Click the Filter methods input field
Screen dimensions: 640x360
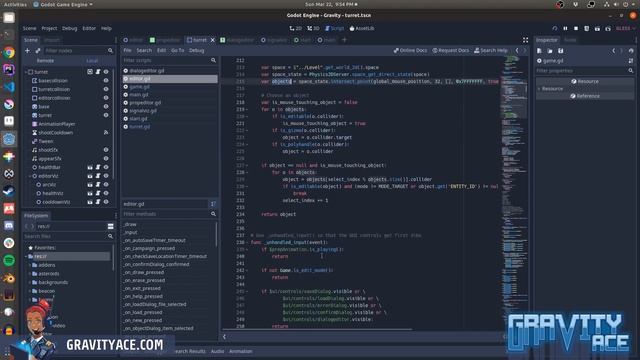coord(170,214)
